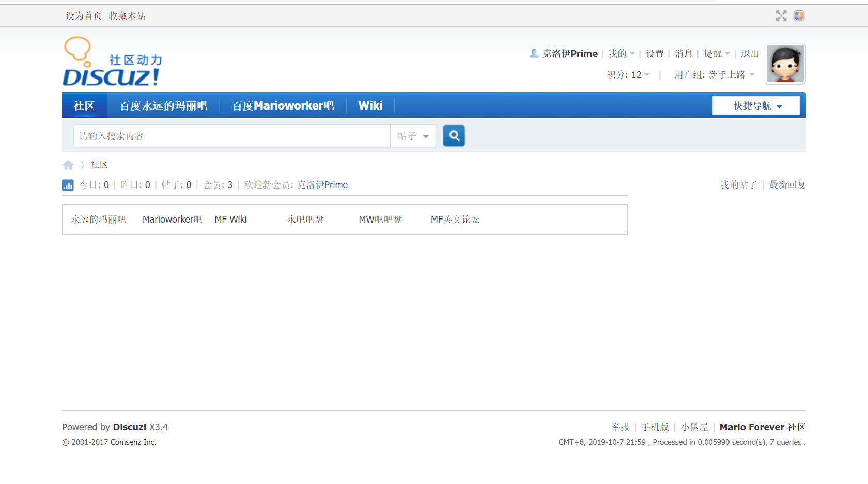Click the 会员: 3 statistic text
The height and width of the screenshot is (484, 868).
tap(218, 185)
